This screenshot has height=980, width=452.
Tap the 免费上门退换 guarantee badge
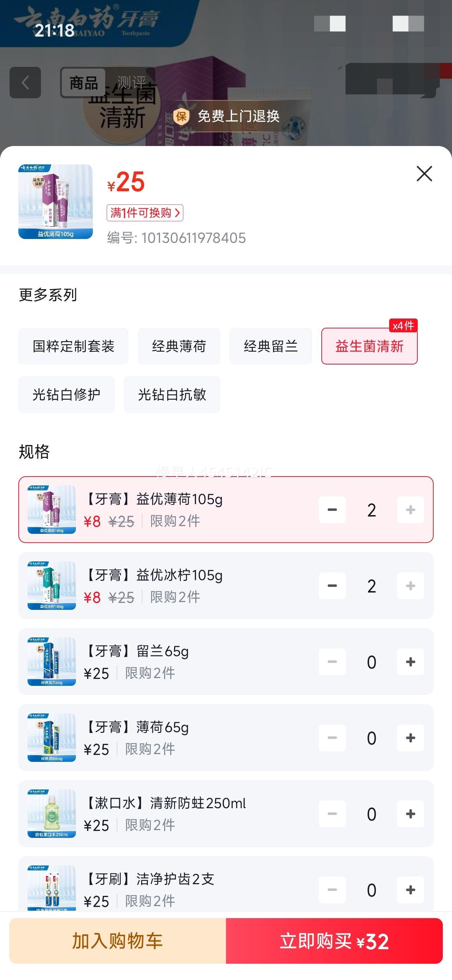pos(227,116)
